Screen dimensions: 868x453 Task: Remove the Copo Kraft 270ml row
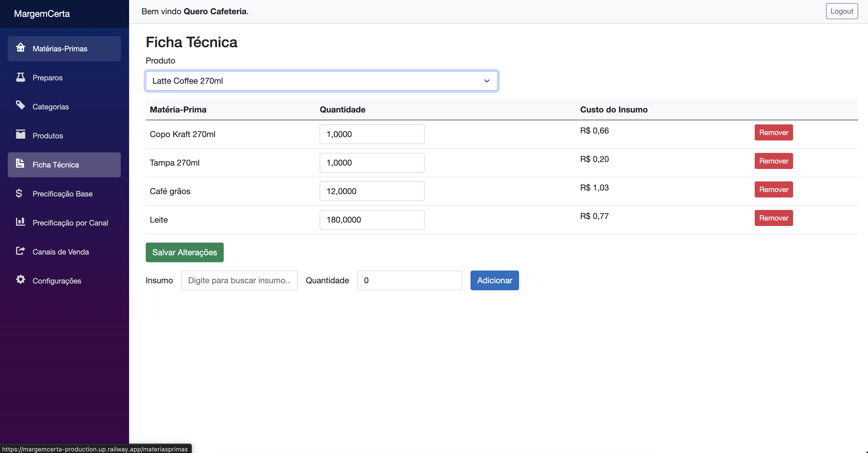(x=773, y=133)
